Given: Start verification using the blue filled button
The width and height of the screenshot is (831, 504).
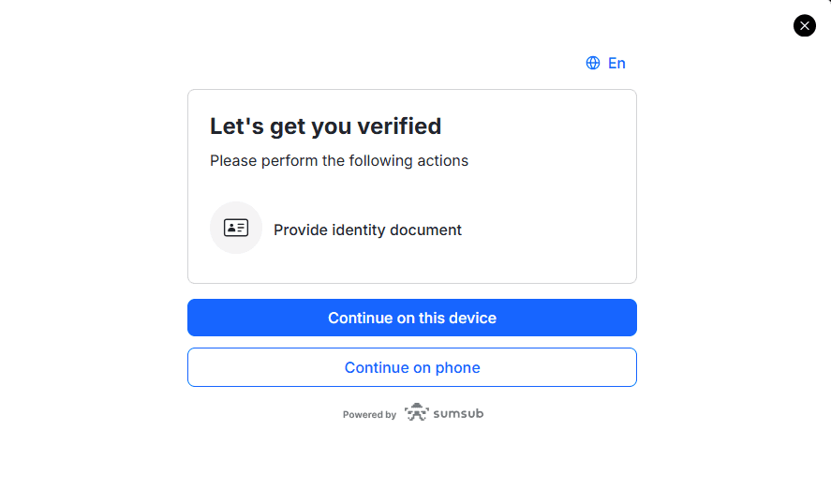Looking at the screenshot, I should pos(412,318).
